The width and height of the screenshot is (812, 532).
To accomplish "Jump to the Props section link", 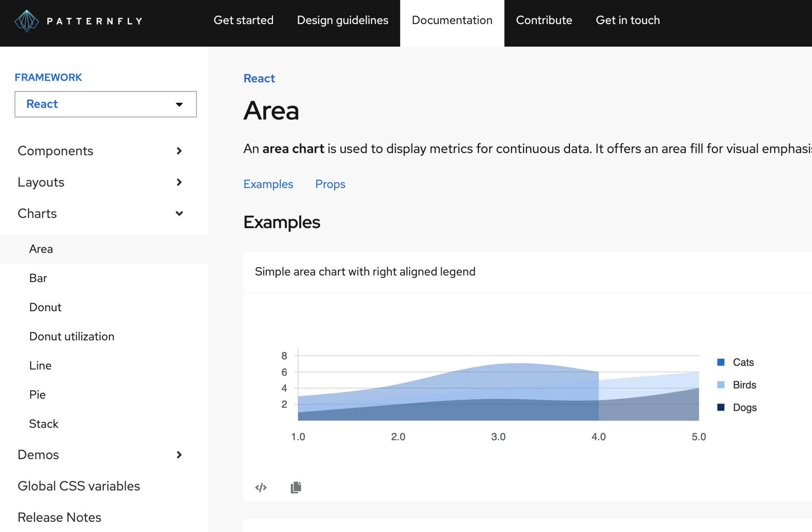I will click(330, 184).
